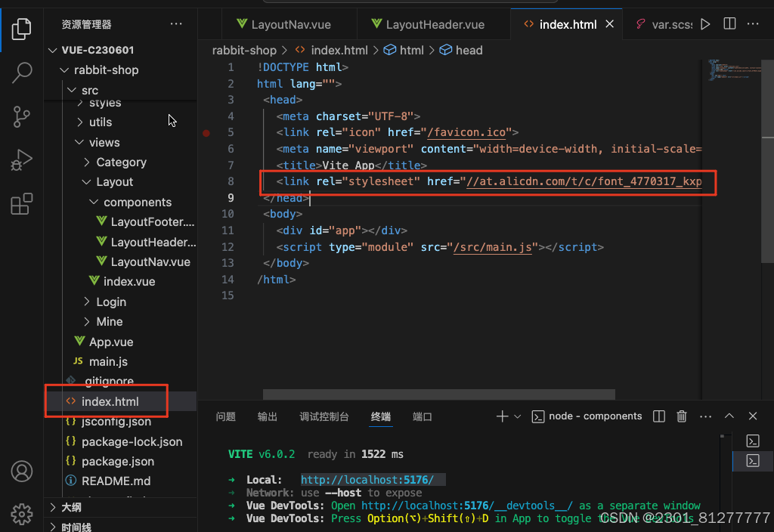Select the first terminal in terminal list
Image resolution: width=774 pixels, height=532 pixels.
tap(753, 441)
